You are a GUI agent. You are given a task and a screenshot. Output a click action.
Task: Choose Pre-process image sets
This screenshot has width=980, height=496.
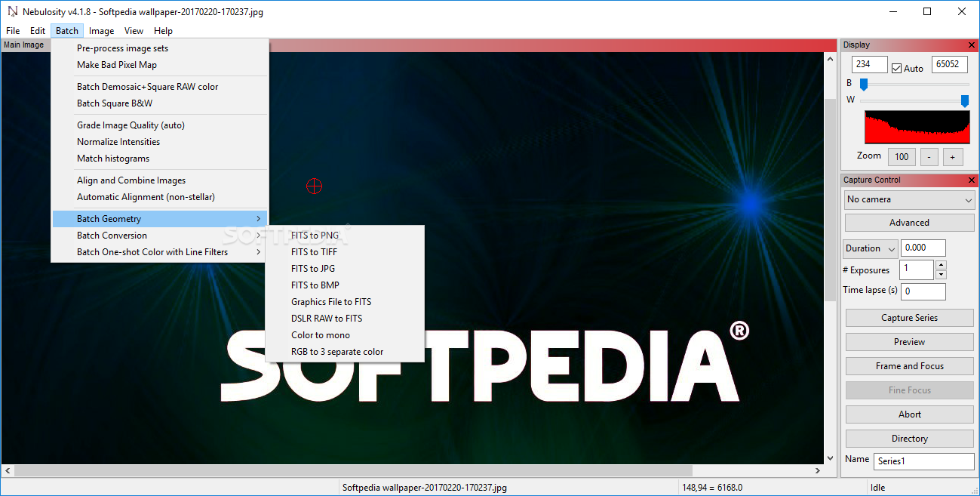(159, 48)
